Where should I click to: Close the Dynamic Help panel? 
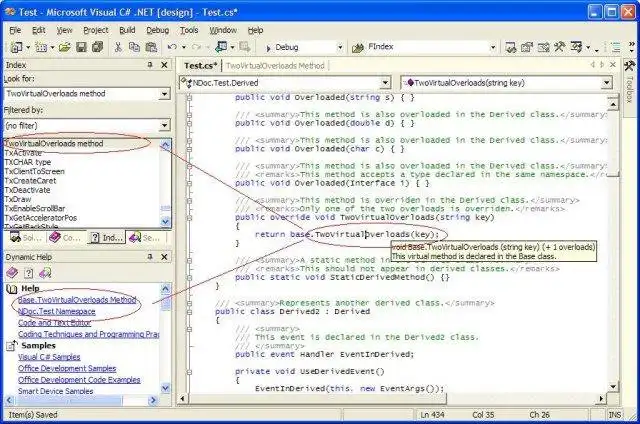(164, 257)
